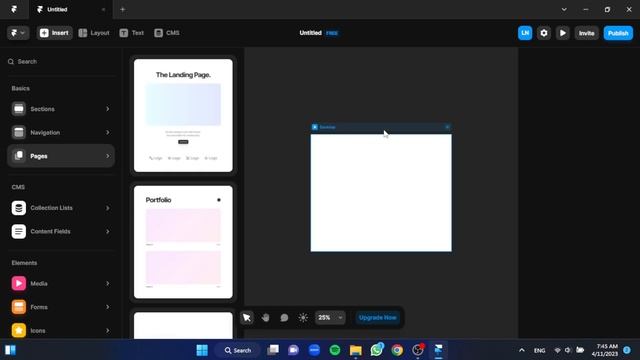Expand the Forms chevron
Viewport: 640px width, 360px height.
pyautogui.click(x=108, y=307)
